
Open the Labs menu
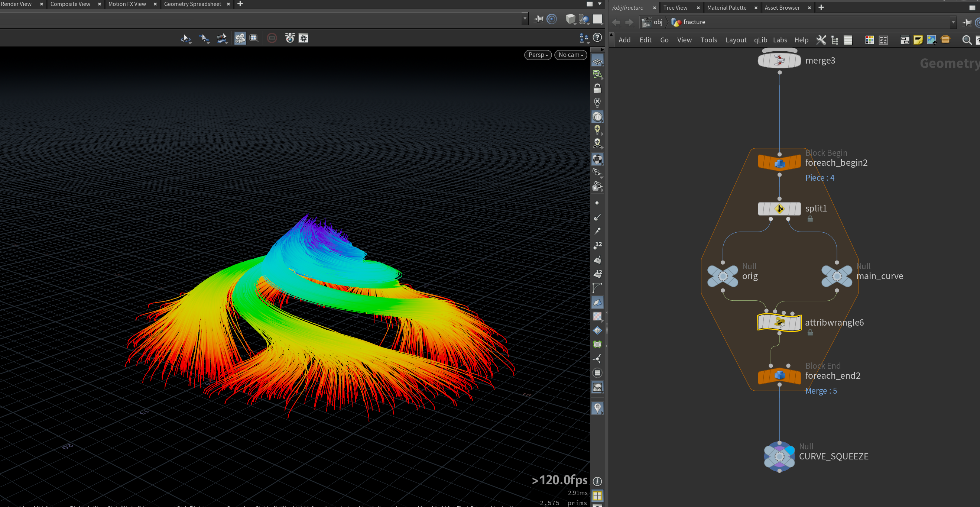click(780, 40)
